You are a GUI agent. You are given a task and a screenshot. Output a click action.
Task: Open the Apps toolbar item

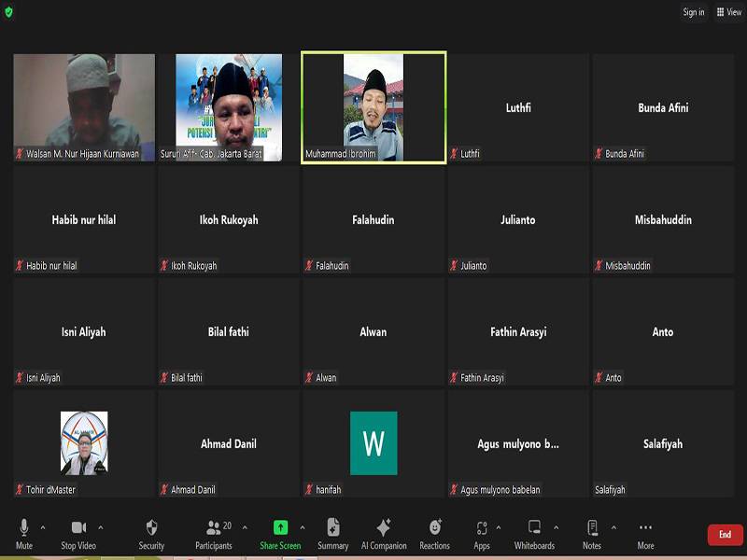[x=482, y=528]
